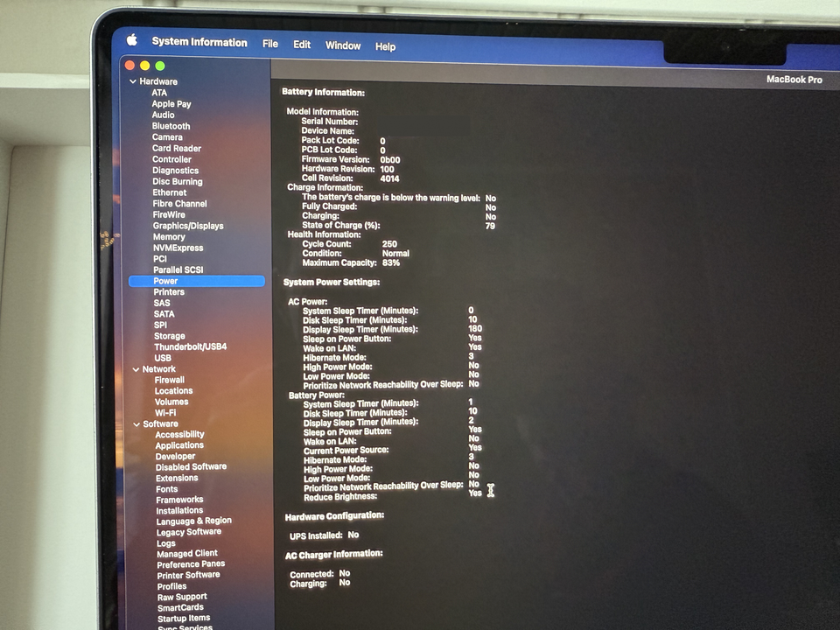Screen dimensions: 840x630
Task: Select Ethernet in the sidebar
Action: (169, 192)
